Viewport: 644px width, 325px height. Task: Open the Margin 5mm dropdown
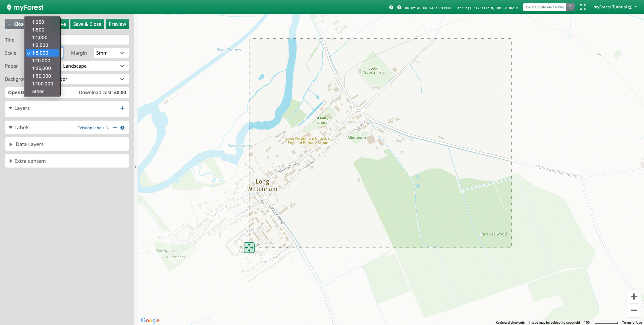111,53
